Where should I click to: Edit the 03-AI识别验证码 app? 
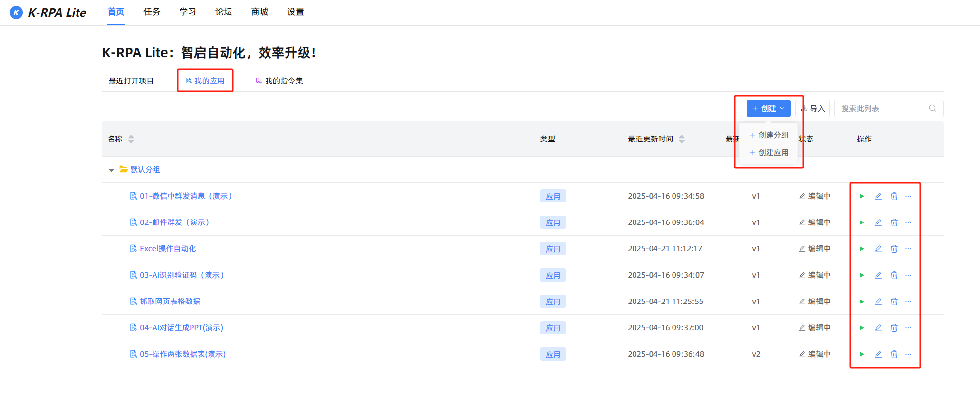point(878,275)
